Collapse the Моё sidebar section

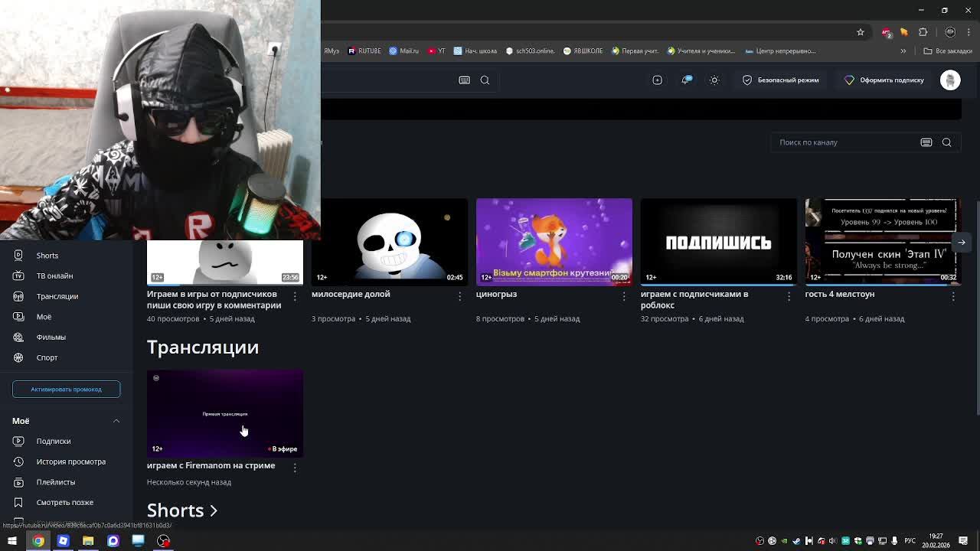(x=116, y=421)
